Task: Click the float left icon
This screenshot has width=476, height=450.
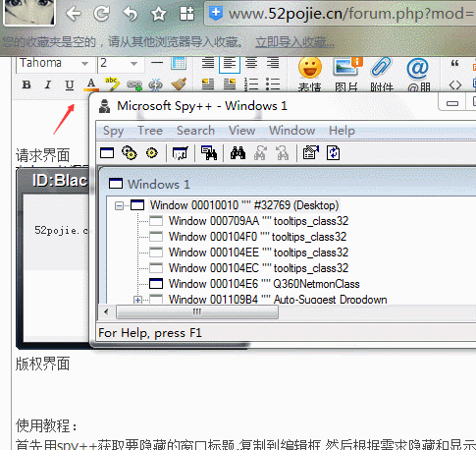Action: point(208,84)
